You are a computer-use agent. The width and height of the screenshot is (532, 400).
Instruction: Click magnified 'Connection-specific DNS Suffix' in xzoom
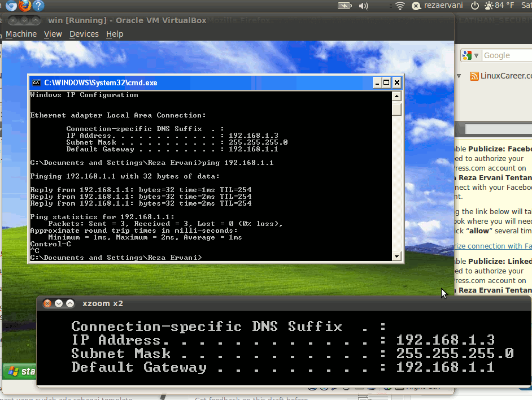click(x=207, y=327)
